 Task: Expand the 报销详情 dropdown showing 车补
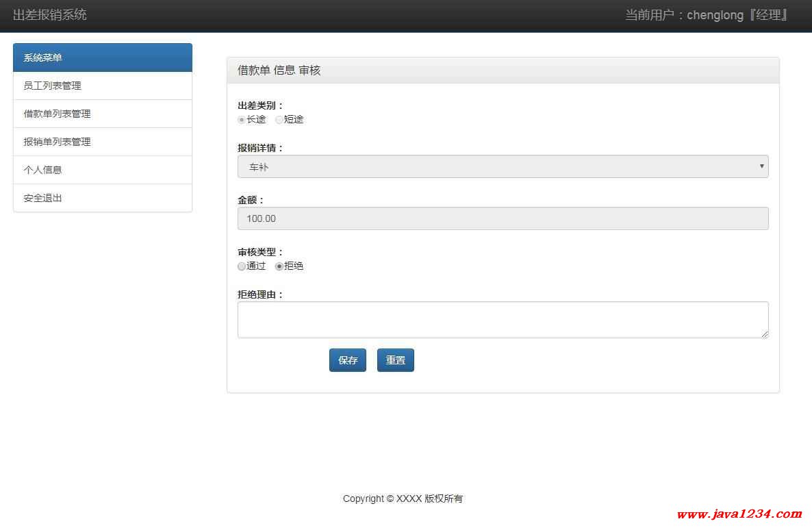(x=503, y=166)
